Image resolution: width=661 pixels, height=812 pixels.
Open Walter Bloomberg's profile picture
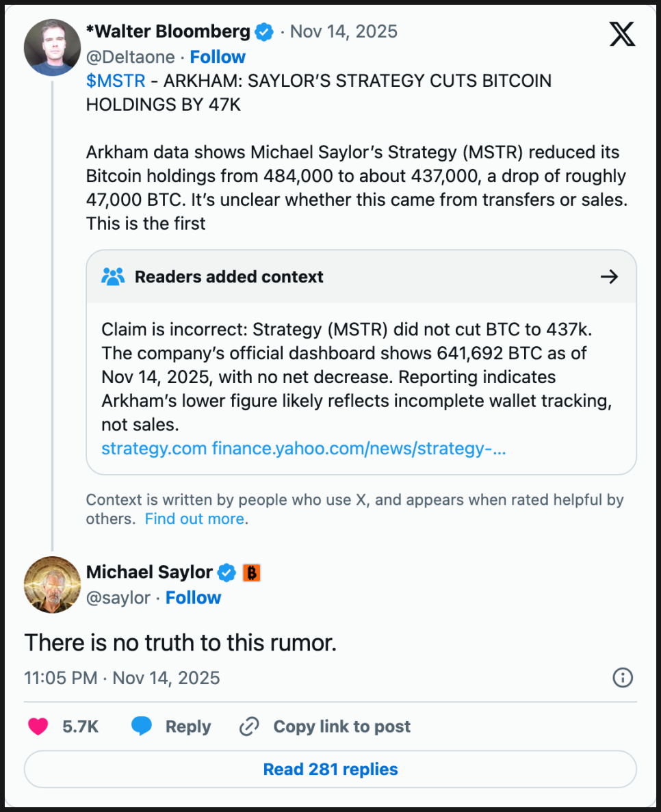53,47
